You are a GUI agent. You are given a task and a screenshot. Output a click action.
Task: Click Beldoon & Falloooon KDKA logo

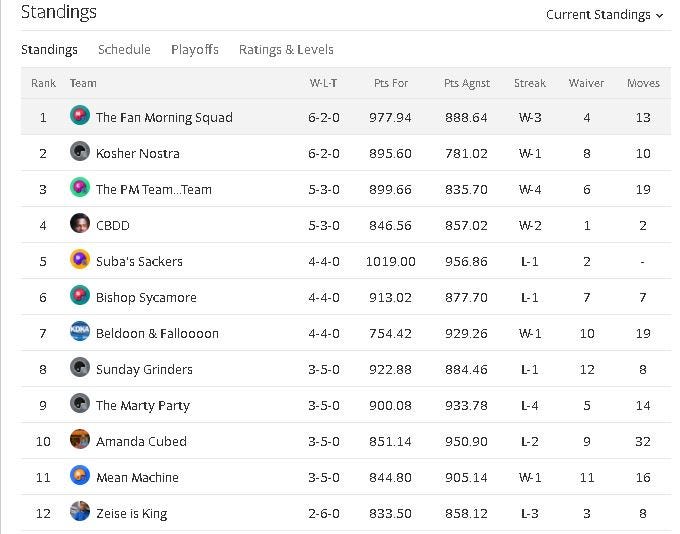[80, 331]
